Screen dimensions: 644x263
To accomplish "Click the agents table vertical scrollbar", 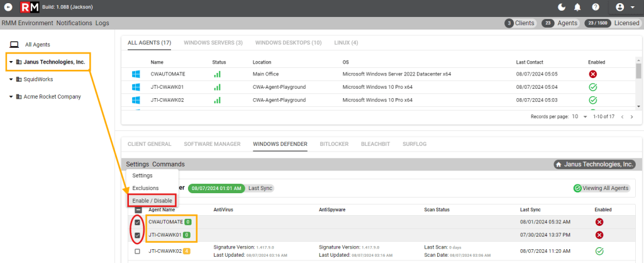I will click(638, 70).
